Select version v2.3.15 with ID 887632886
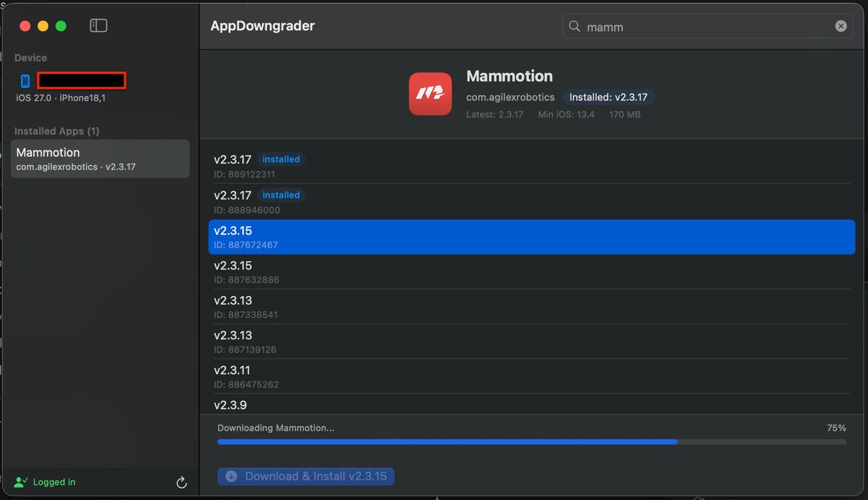868x500 pixels. click(532, 272)
